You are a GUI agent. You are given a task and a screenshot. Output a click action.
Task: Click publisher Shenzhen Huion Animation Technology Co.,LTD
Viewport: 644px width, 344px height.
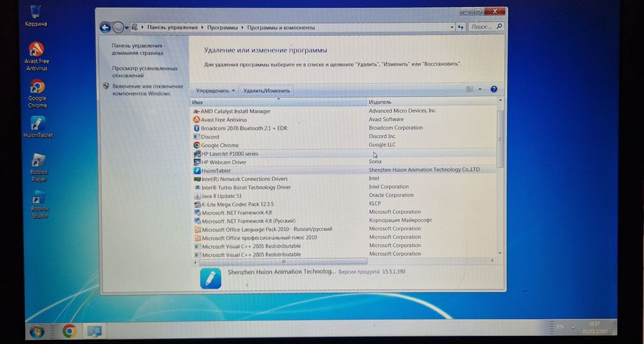pyautogui.click(x=424, y=169)
